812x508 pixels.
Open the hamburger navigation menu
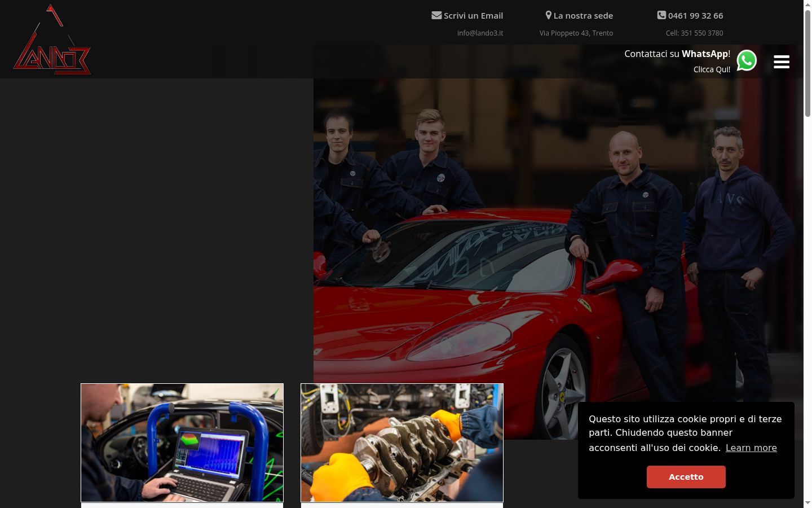782,62
